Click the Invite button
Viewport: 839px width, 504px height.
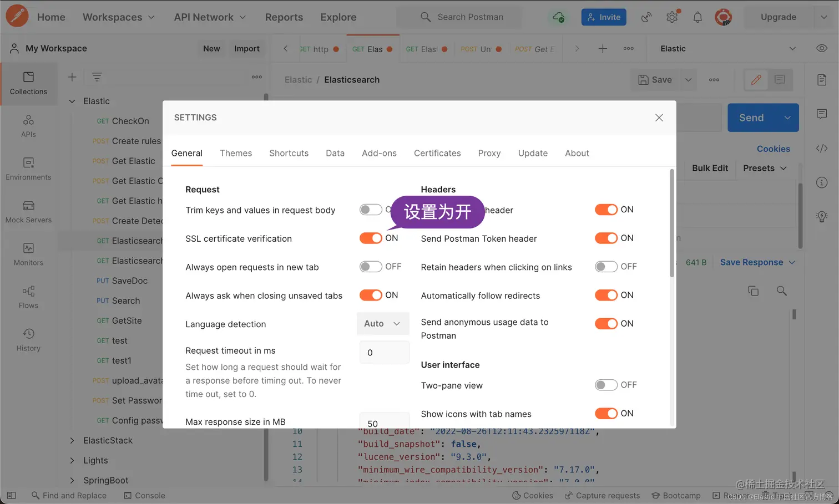tap(604, 17)
